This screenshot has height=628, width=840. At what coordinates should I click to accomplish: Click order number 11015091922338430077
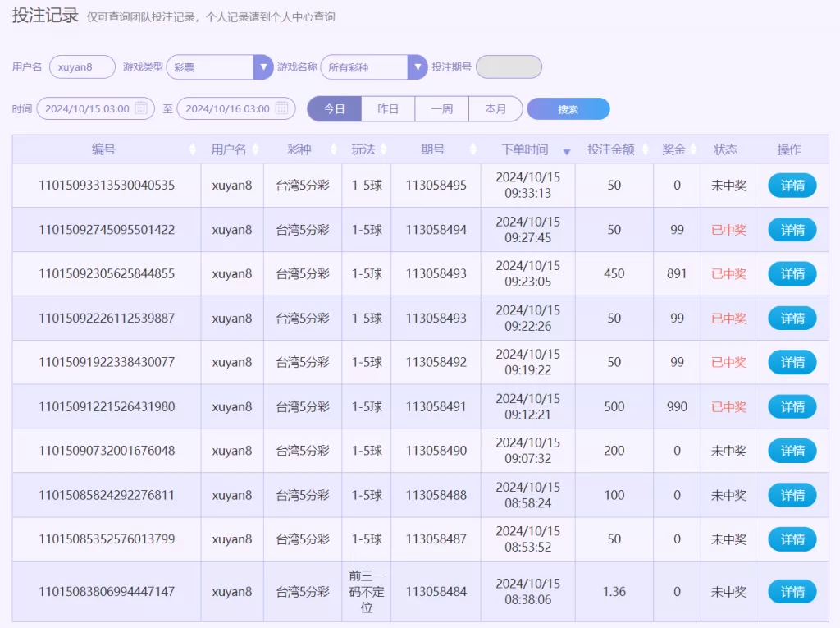pyautogui.click(x=107, y=362)
